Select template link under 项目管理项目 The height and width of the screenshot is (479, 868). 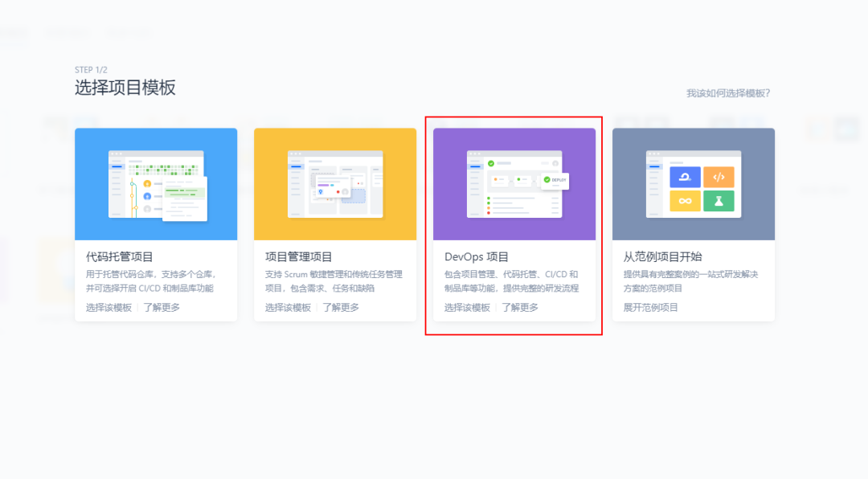click(288, 307)
